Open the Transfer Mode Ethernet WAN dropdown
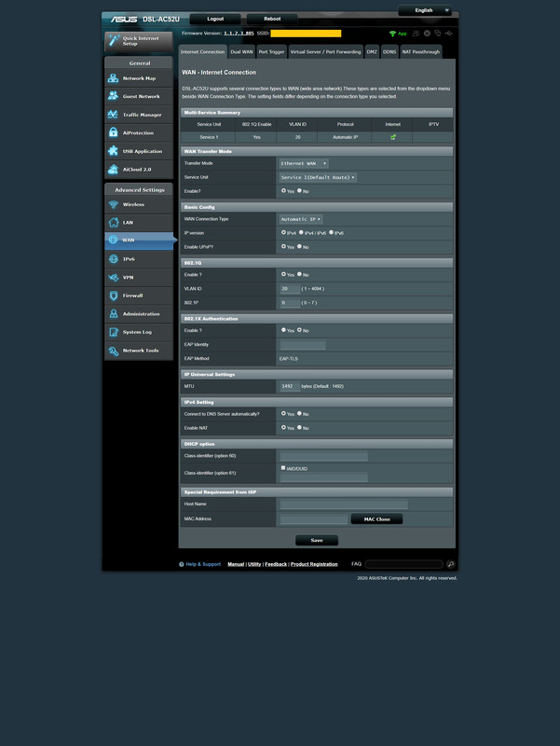The width and height of the screenshot is (560, 746). (304, 164)
